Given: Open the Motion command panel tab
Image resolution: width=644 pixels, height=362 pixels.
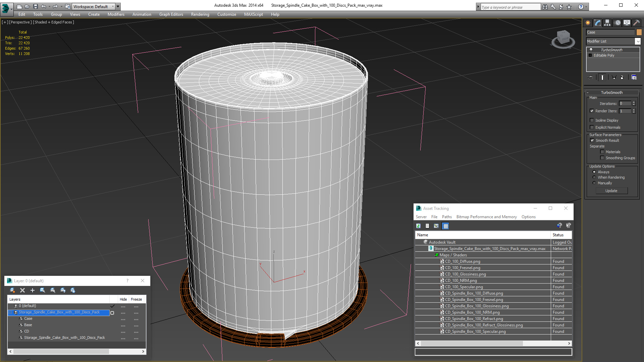Looking at the screenshot, I should click(x=618, y=23).
